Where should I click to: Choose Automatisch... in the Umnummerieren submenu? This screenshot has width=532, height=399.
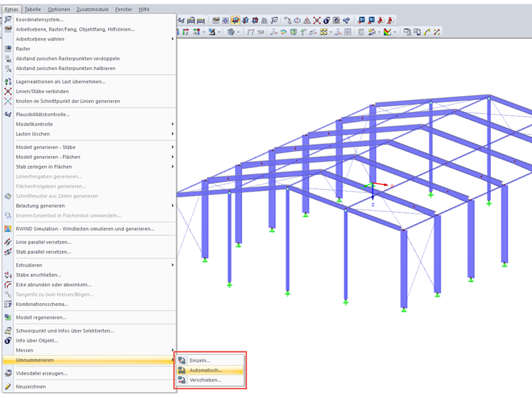pyautogui.click(x=211, y=370)
